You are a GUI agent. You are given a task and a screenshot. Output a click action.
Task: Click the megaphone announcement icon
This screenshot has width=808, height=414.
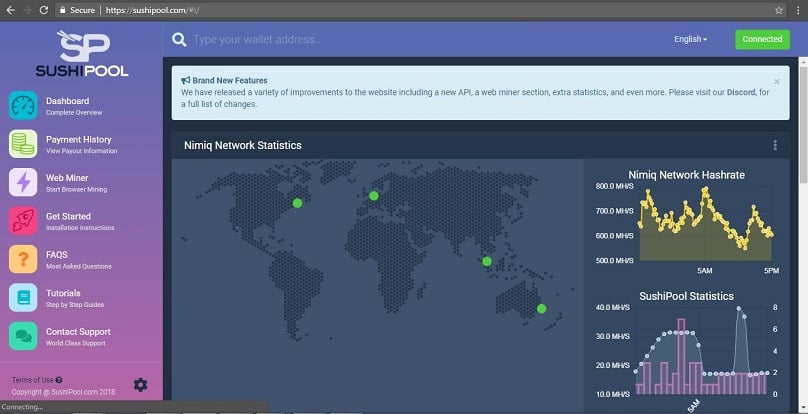coord(186,80)
